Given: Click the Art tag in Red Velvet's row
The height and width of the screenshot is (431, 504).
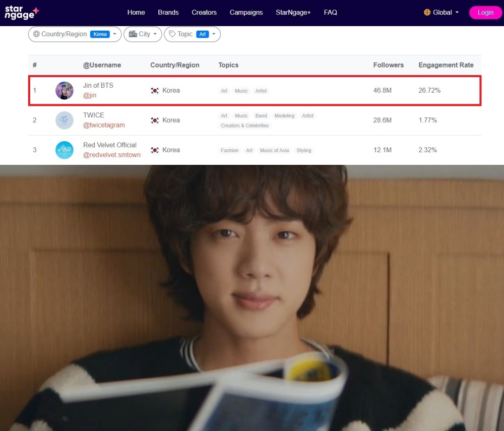Looking at the screenshot, I should point(249,150).
